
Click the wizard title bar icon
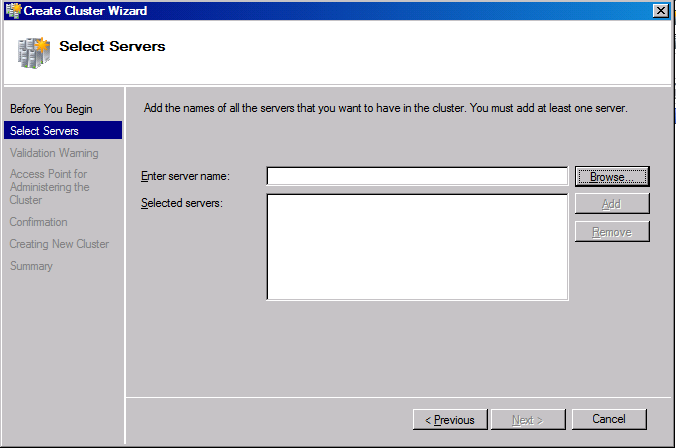tap(13, 10)
